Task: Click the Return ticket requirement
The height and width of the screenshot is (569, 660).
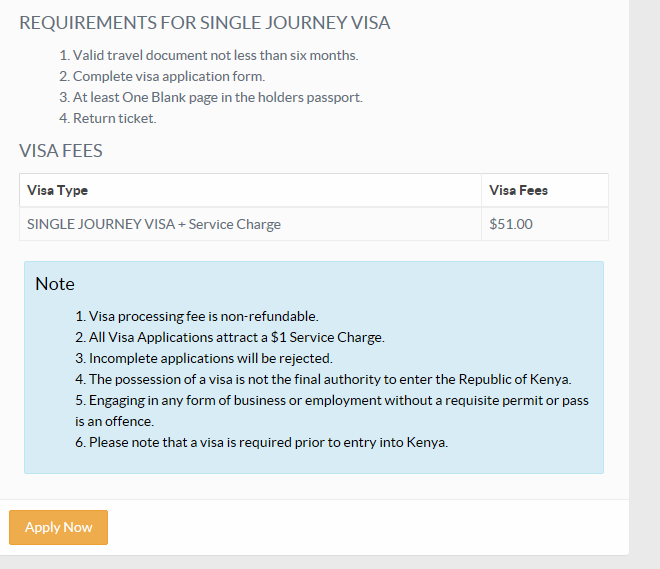Action: tap(108, 118)
